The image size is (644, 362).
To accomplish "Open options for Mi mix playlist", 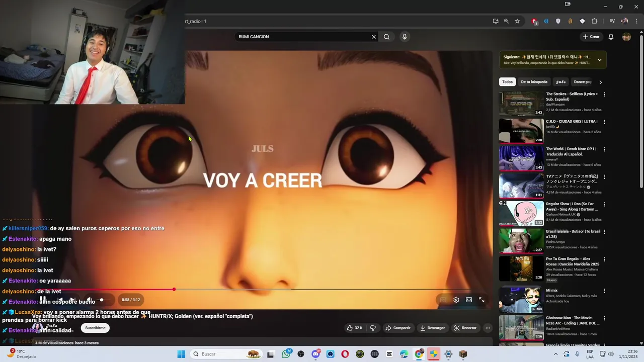I will coord(604,291).
